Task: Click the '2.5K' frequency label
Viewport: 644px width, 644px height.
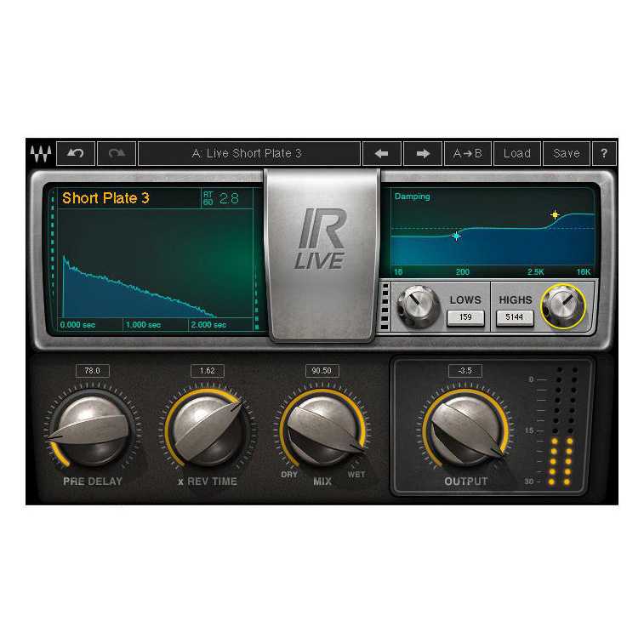Action: [536, 272]
